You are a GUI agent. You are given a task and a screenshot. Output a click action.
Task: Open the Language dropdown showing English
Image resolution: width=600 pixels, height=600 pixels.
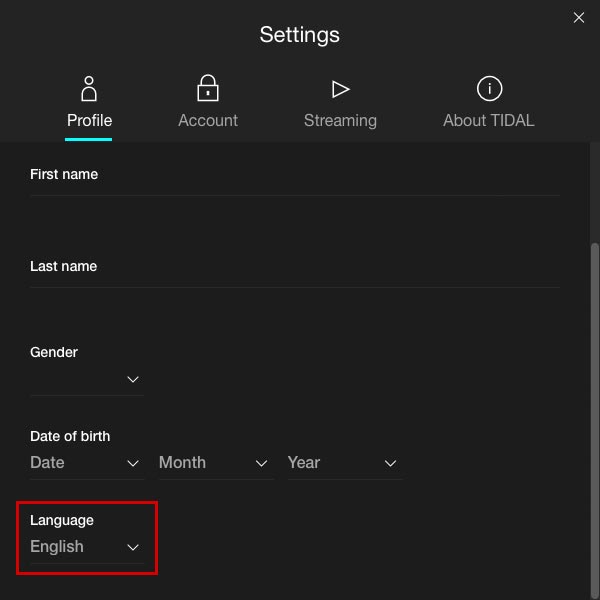click(87, 547)
